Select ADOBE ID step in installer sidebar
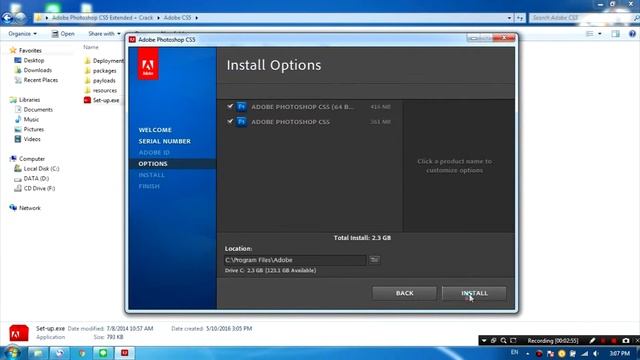640x360 pixels. click(x=154, y=152)
